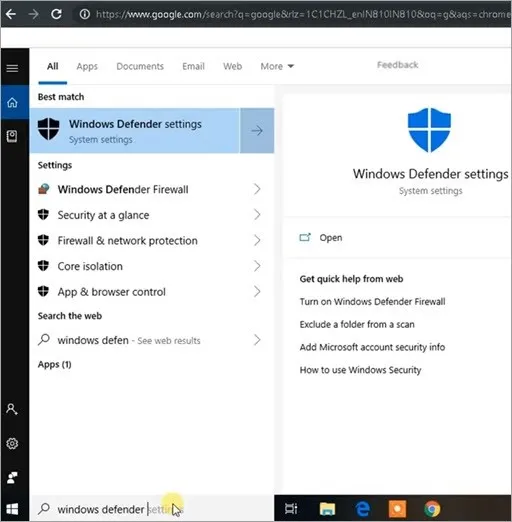Select the Home icon in search sidebar
This screenshot has height=522, width=512.
[12, 102]
